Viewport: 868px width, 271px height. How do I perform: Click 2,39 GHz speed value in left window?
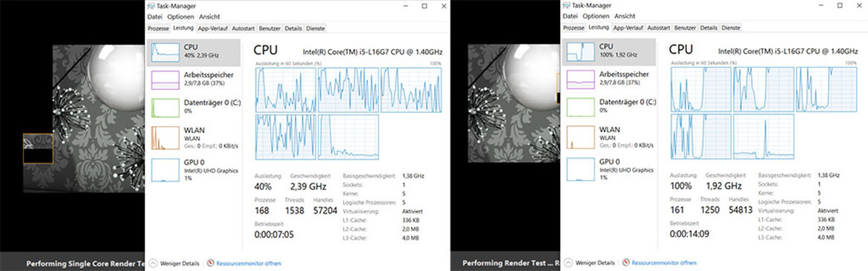308,186
